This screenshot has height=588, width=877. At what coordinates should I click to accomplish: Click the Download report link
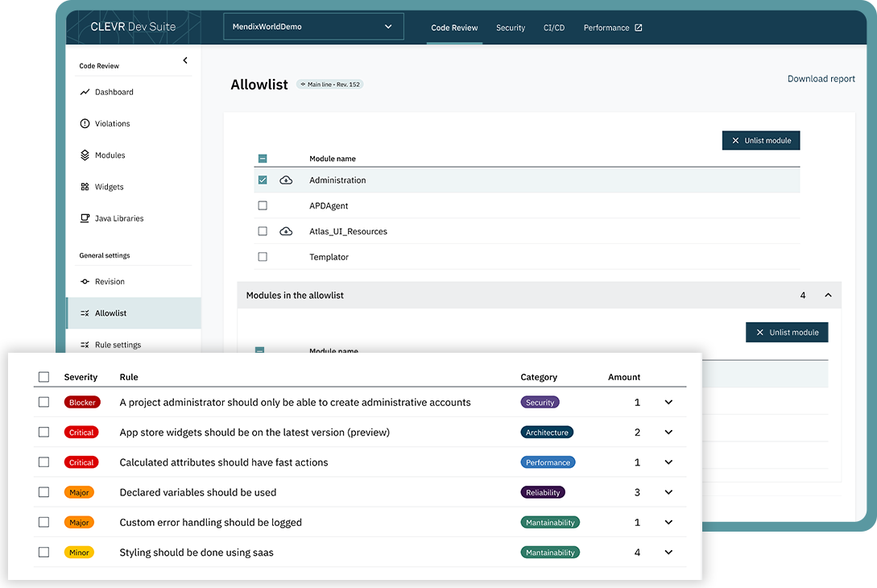[821, 79]
